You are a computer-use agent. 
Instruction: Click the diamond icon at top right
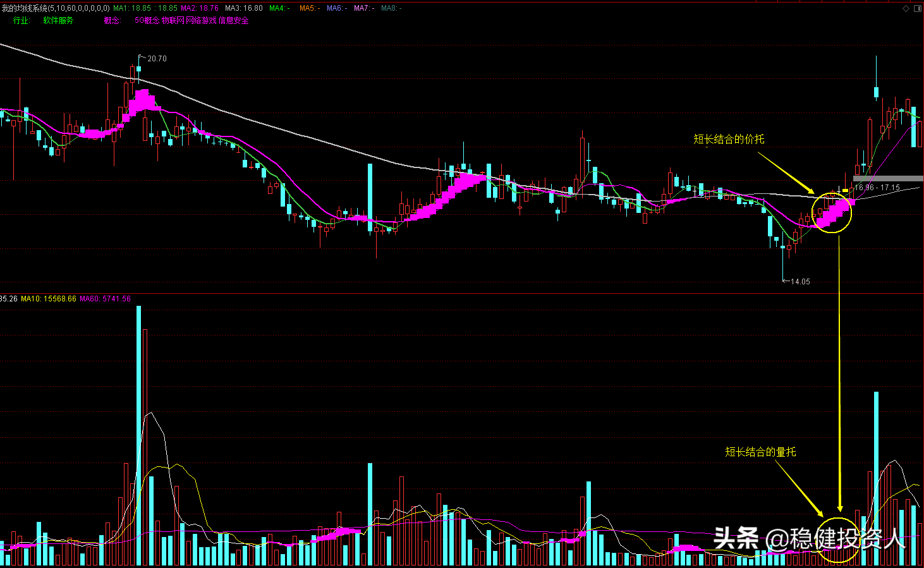(x=906, y=8)
